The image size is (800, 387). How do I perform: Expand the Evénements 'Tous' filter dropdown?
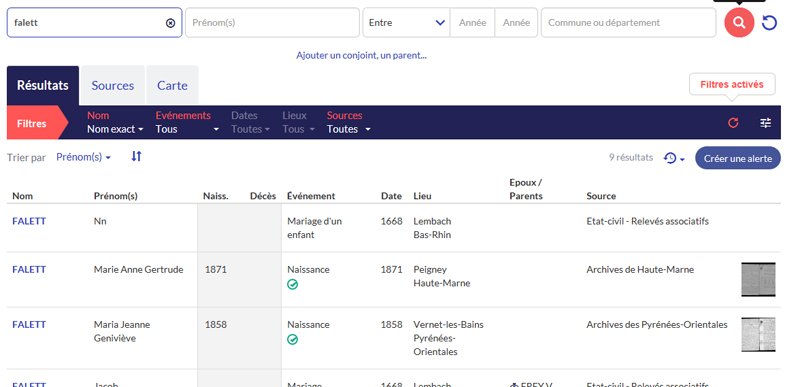[x=187, y=130]
